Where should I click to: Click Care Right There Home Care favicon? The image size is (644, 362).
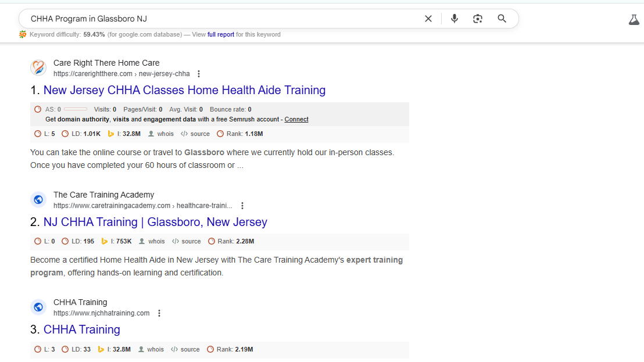pyautogui.click(x=38, y=68)
